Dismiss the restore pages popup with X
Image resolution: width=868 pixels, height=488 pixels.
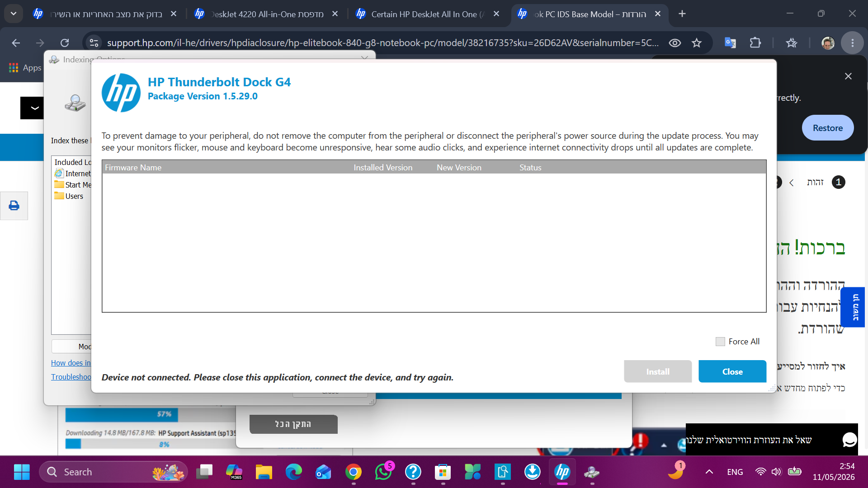point(848,76)
